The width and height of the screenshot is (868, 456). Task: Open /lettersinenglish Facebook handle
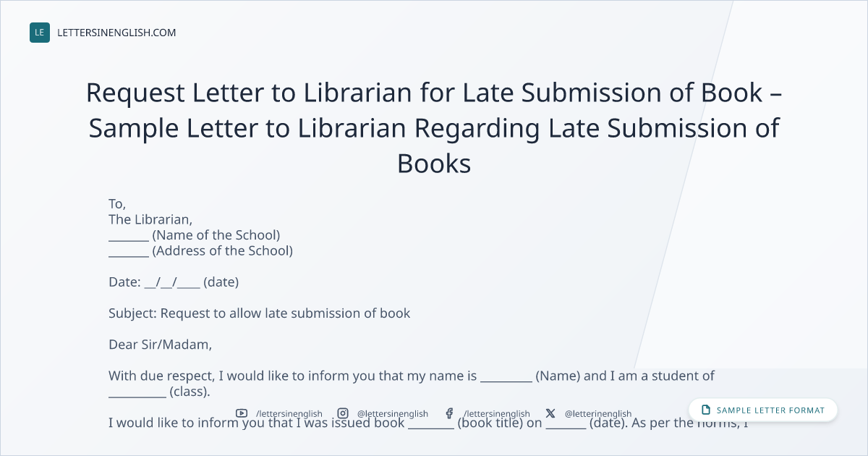497,413
